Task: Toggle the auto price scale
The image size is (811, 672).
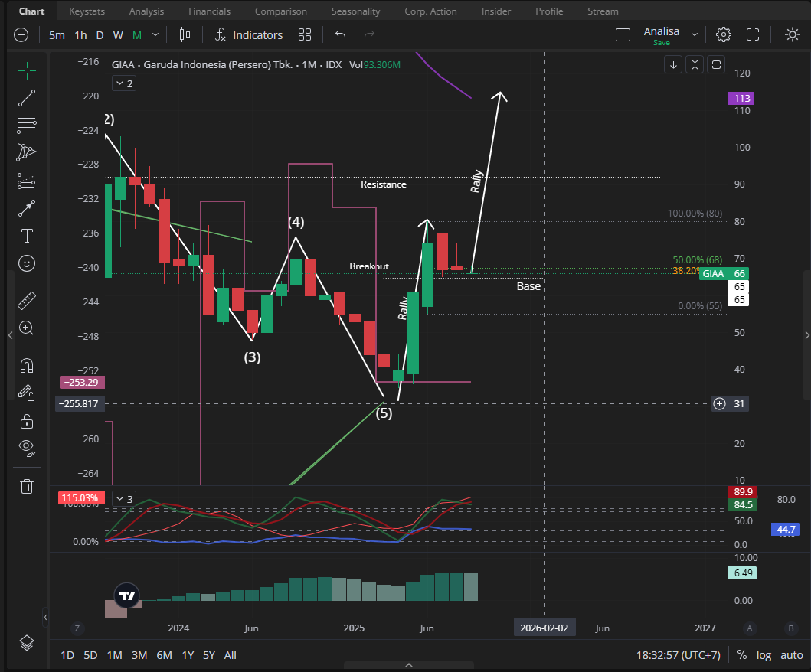Action: pos(792,655)
